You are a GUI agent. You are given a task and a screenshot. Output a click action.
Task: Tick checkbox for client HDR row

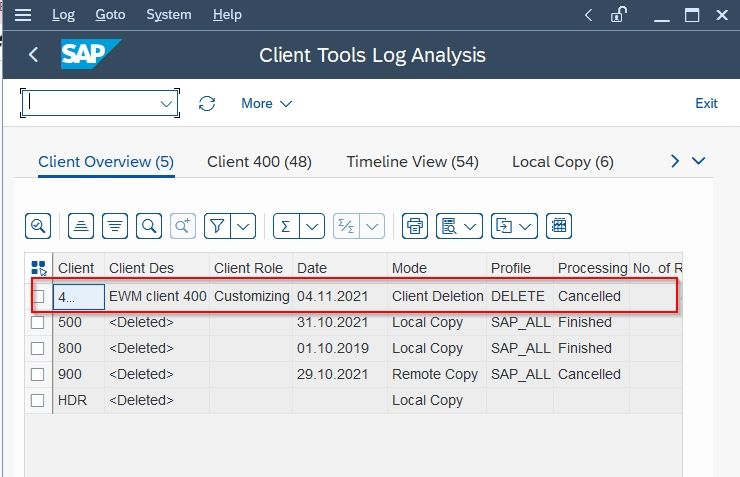[x=38, y=400]
